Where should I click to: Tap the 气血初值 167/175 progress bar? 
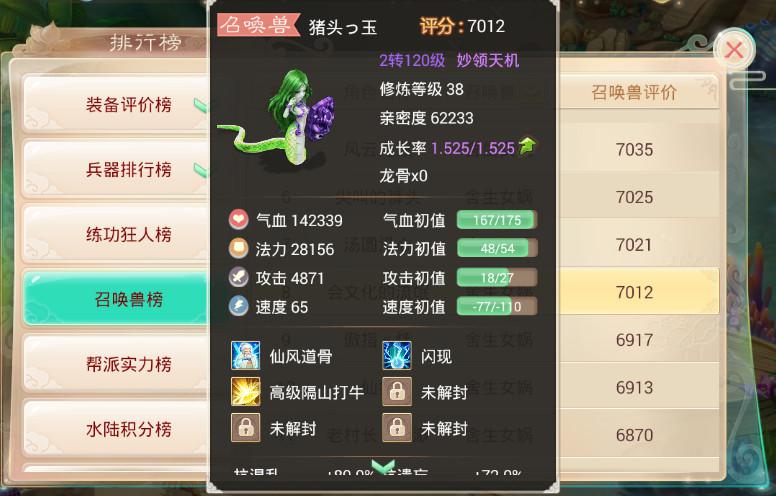coord(497,220)
